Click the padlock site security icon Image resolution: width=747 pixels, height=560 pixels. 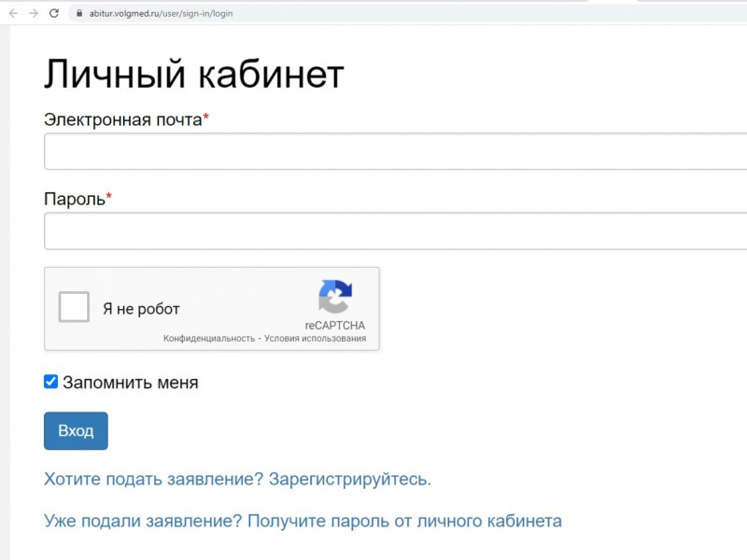(x=79, y=13)
